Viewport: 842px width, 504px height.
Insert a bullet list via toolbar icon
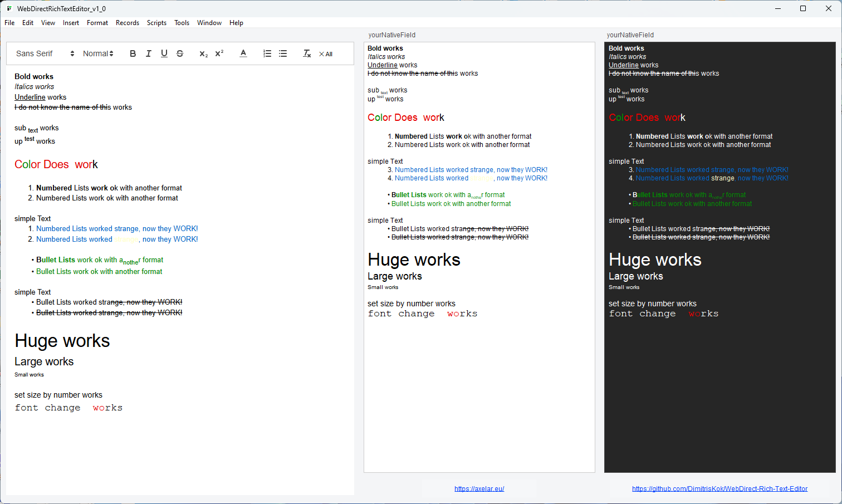[x=283, y=53]
